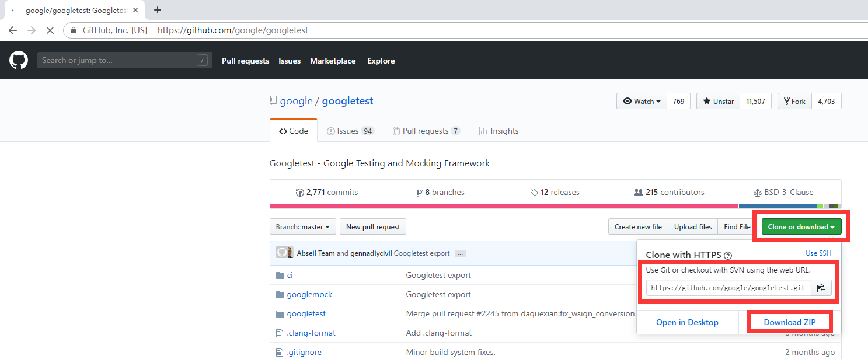
Task: Open the Branch: master dropdown
Action: (303, 227)
